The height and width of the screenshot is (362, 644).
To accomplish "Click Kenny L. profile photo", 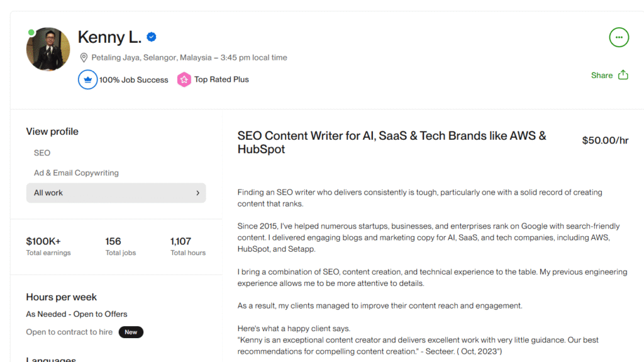I will tap(48, 49).
